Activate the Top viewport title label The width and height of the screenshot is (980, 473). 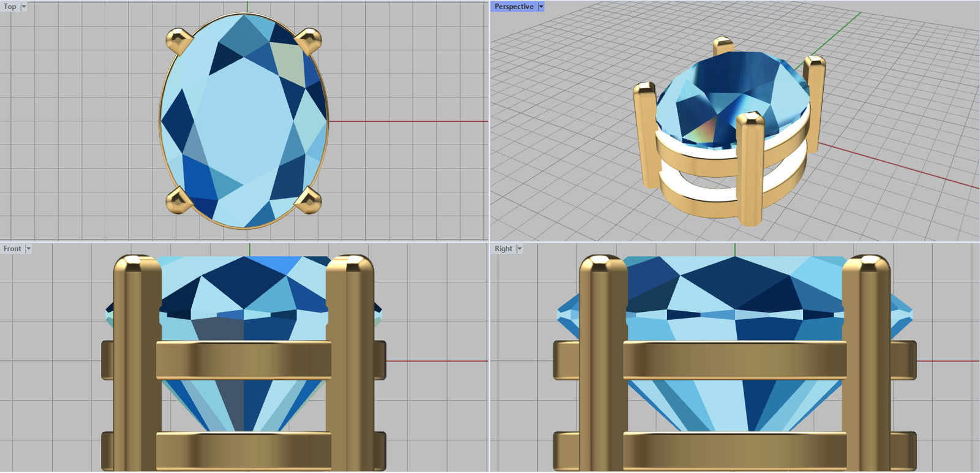[10, 7]
